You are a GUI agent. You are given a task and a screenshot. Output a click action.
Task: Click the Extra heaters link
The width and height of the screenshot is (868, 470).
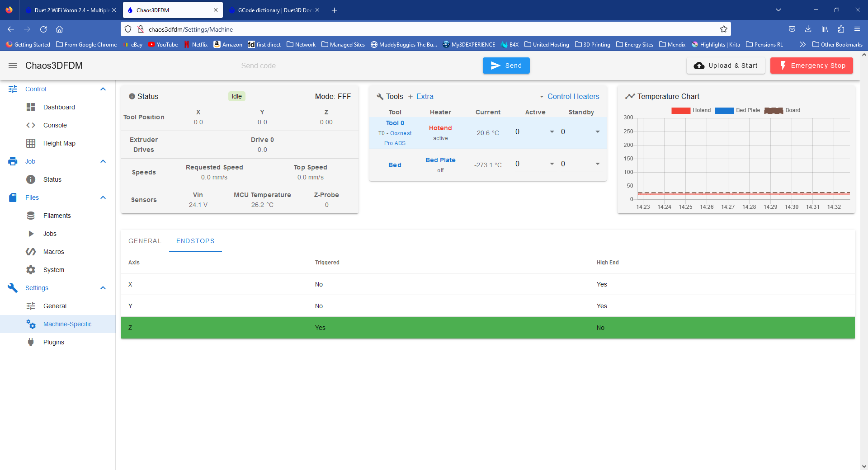tap(420, 97)
